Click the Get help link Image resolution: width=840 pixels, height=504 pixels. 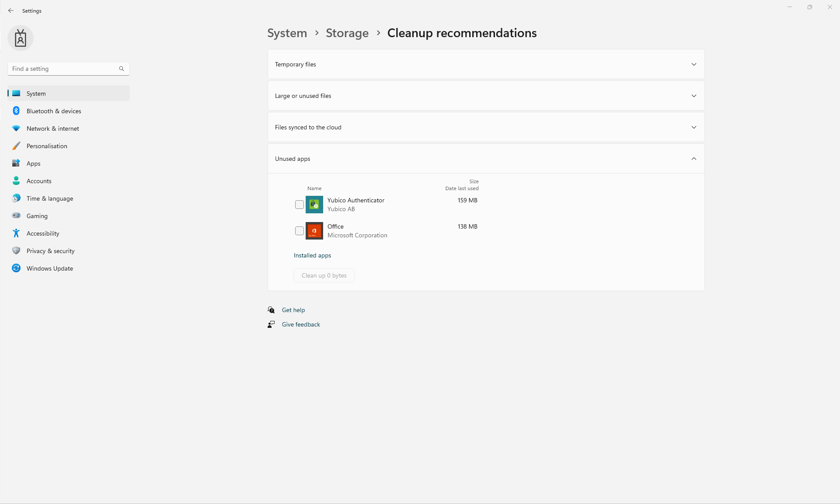[293, 310]
